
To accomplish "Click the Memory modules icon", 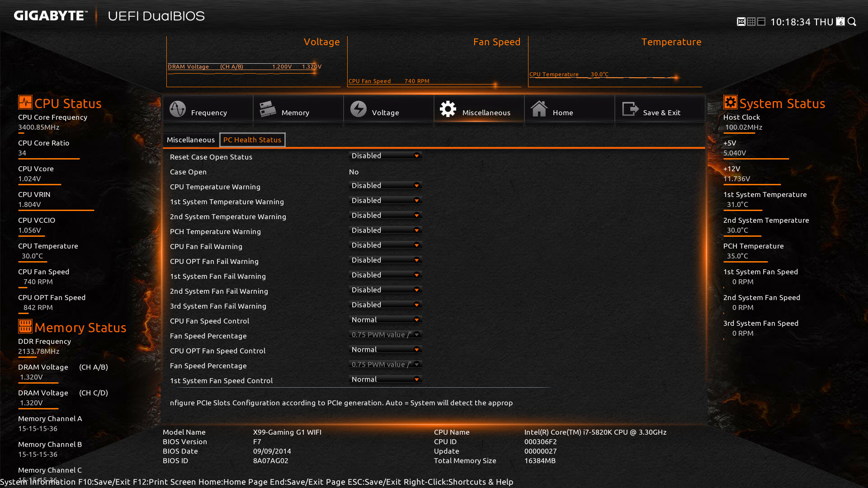I will [x=268, y=109].
